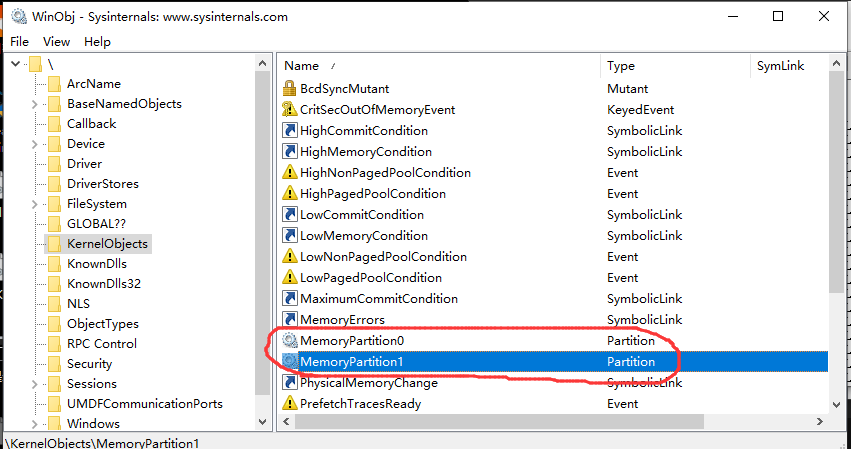Collapse the root backslash node
The height and width of the screenshot is (449, 851).
16,64
